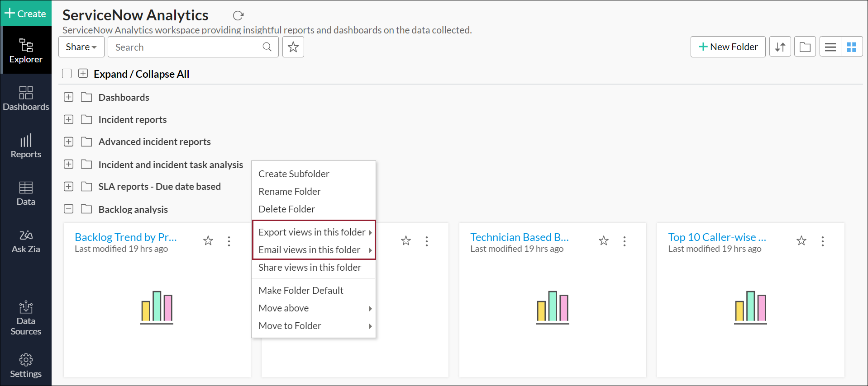Star the Technician Based report
The image size is (868, 386).
[x=604, y=241]
